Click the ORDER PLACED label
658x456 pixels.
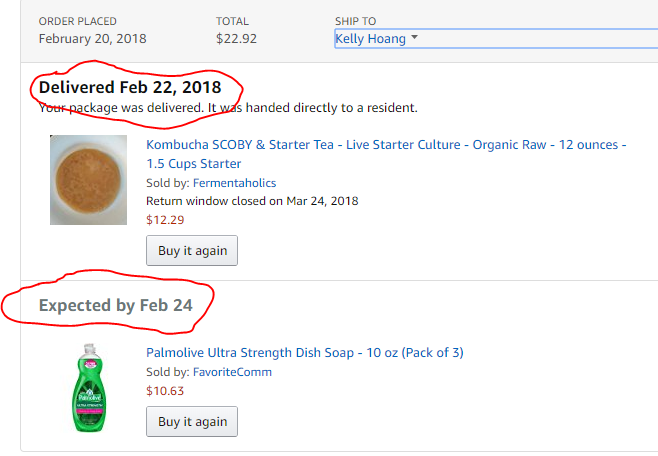[78, 21]
